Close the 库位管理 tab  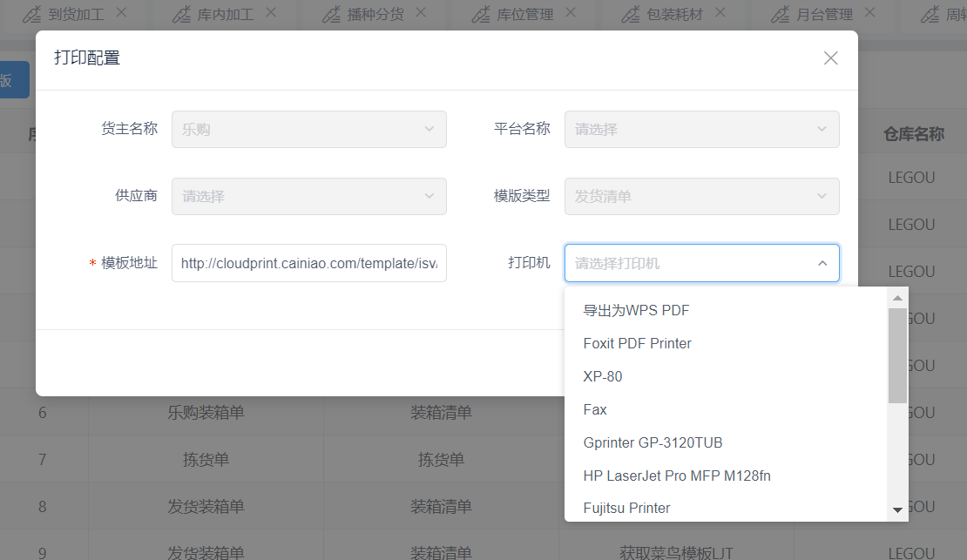click(571, 12)
